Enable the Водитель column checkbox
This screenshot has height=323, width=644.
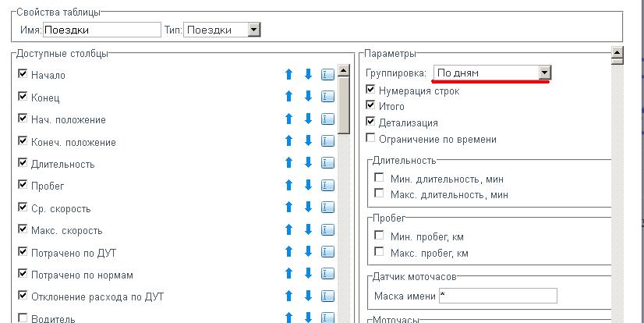(x=23, y=318)
